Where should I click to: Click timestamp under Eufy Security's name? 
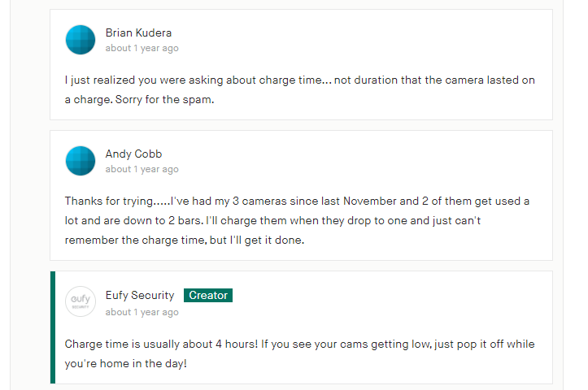click(x=142, y=312)
